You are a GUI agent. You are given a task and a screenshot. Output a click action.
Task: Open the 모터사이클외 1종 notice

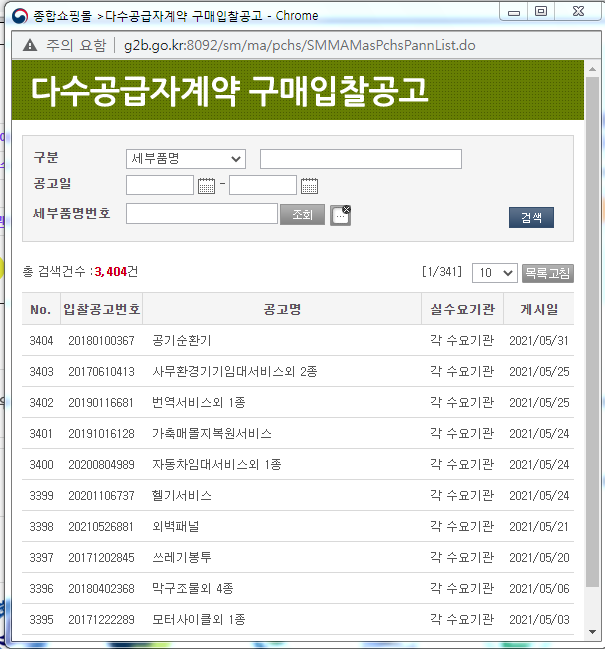199,620
